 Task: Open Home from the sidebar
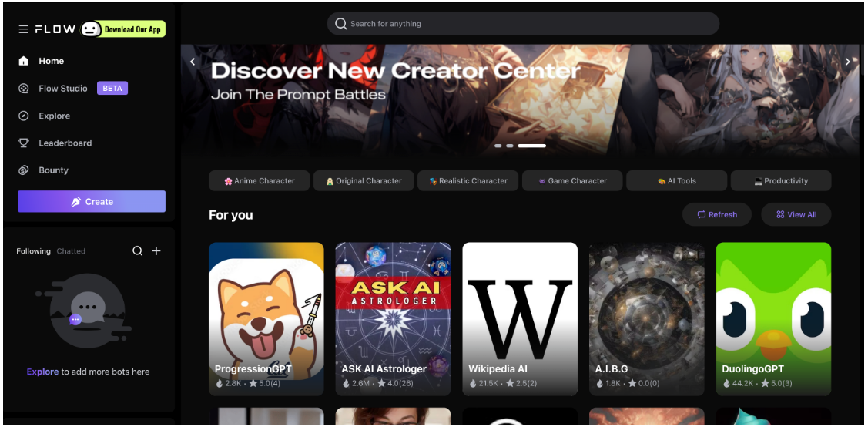[51, 61]
